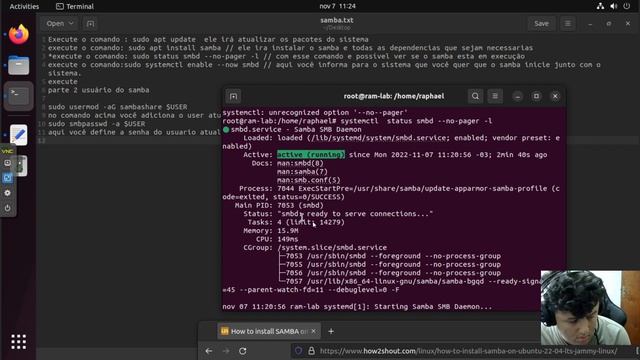
Task: Maximize the terminal window
Action: coord(536,96)
